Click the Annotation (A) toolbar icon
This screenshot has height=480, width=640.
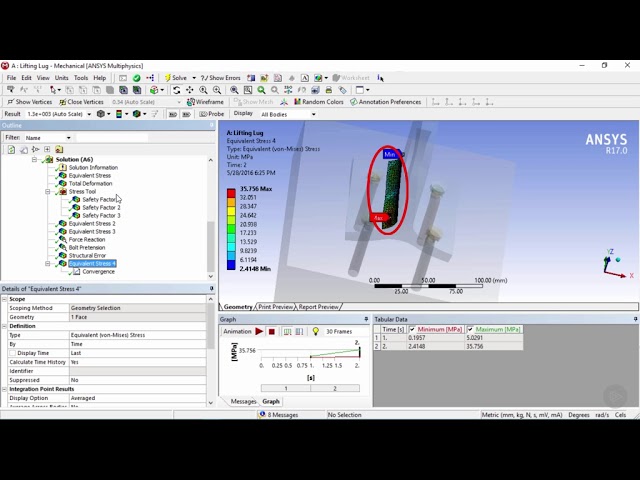click(x=304, y=78)
